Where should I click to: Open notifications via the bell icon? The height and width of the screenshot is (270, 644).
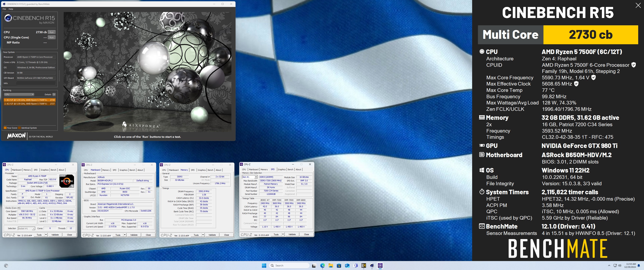(x=639, y=265)
